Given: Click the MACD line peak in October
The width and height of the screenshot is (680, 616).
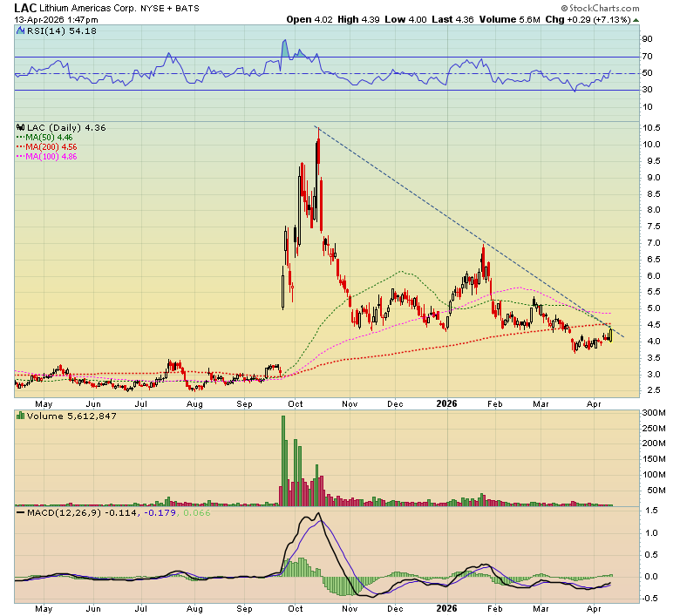Looking at the screenshot, I should pos(319,515).
